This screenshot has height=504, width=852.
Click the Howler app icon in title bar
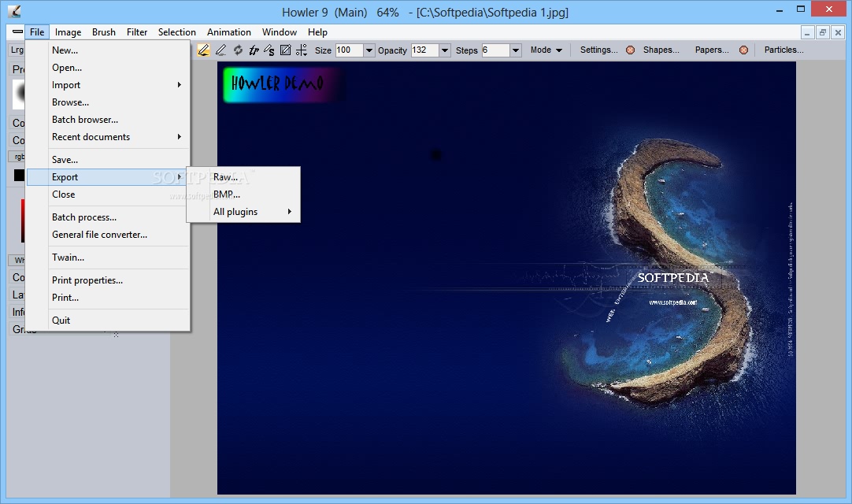click(x=15, y=11)
